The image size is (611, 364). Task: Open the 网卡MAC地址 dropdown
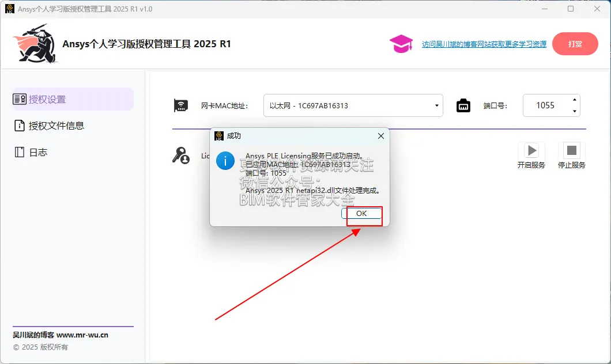point(353,105)
